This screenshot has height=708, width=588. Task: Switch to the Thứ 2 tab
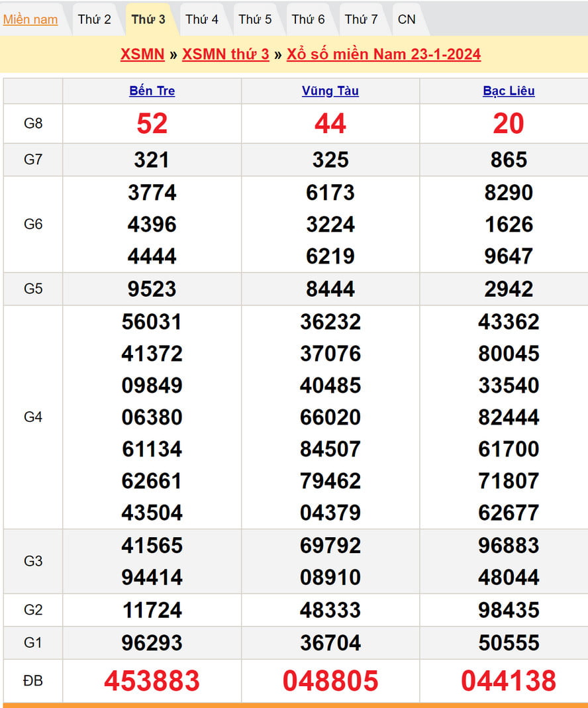pyautogui.click(x=95, y=19)
